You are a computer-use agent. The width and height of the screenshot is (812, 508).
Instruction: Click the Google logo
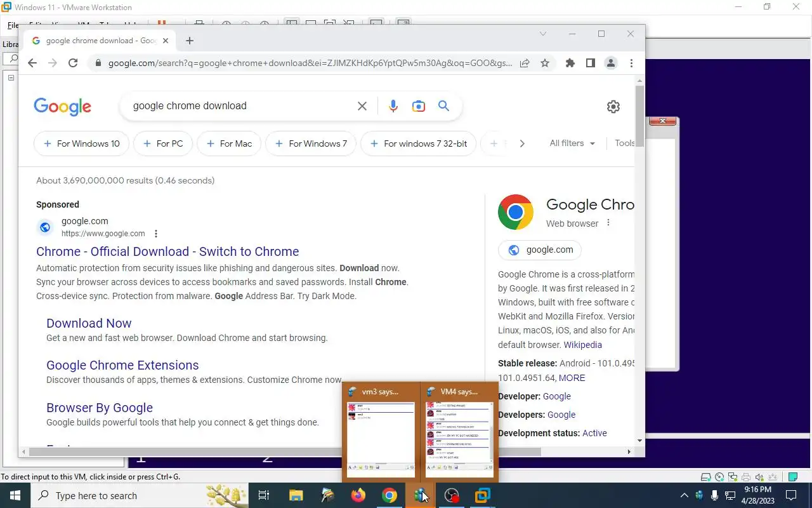(x=62, y=107)
